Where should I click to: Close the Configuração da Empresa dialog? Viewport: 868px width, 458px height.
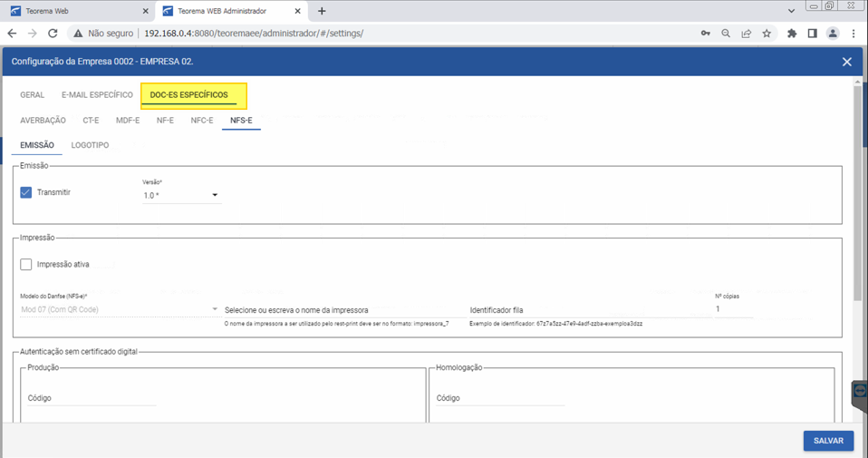847,62
